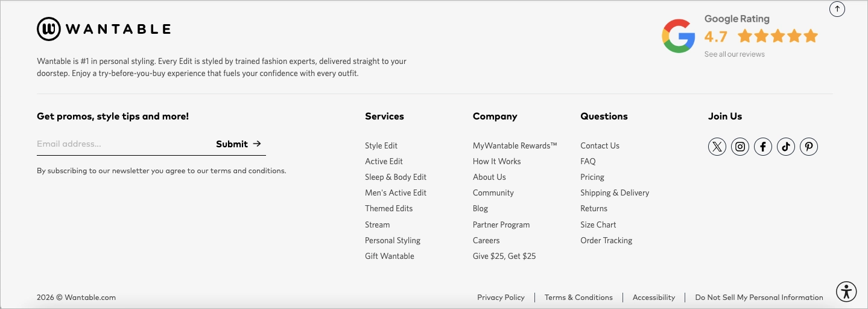This screenshot has width=868, height=309.
Task: Click the Google logo icon
Action: (679, 36)
